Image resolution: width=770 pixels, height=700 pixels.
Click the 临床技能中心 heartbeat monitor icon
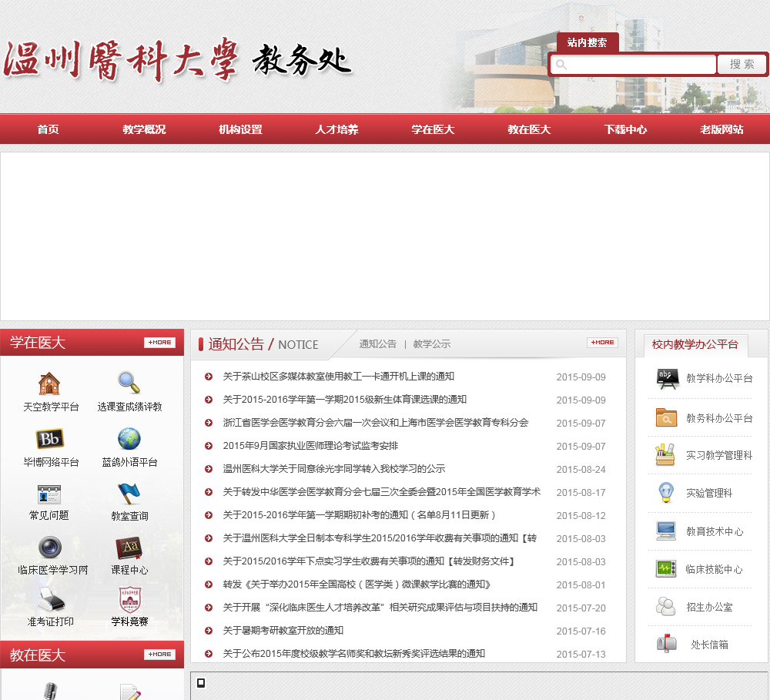coord(666,569)
